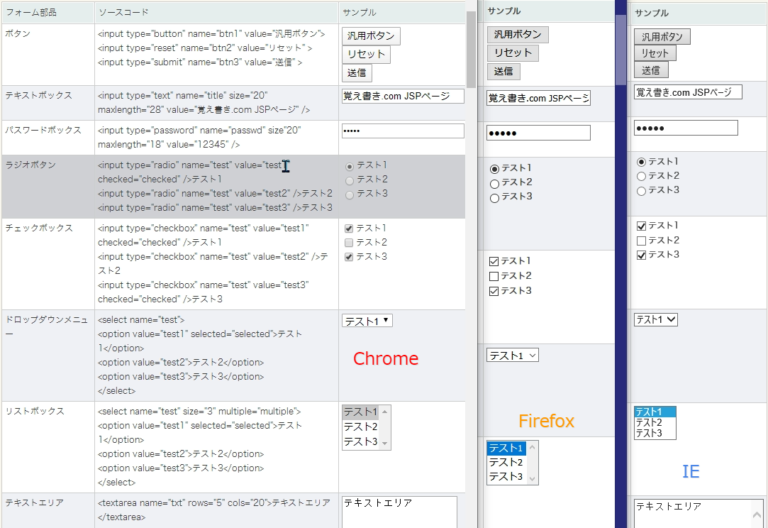Click the 送信 button in the IE sample
768x528 pixels.
click(x=652, y=70)
